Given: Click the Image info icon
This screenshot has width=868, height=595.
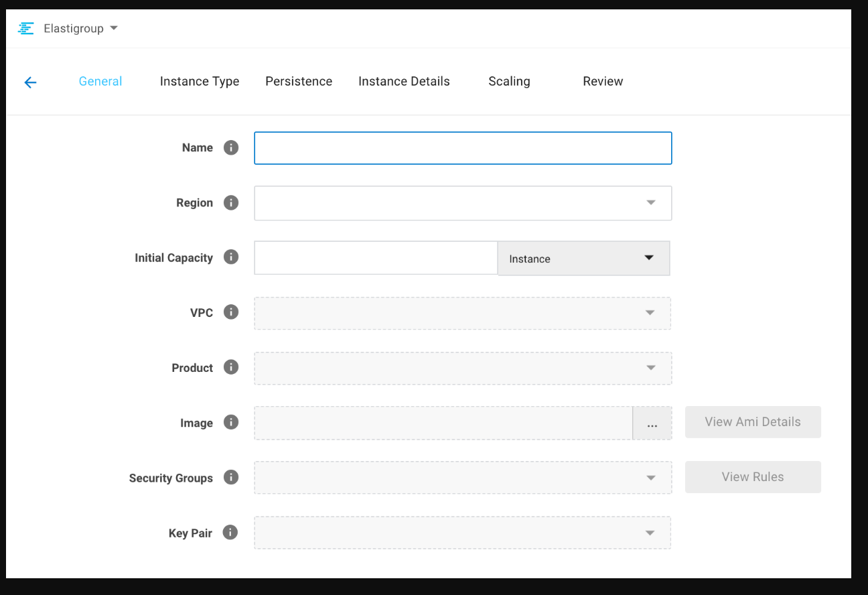Looking at the screenshot, I should click(231, 422).
